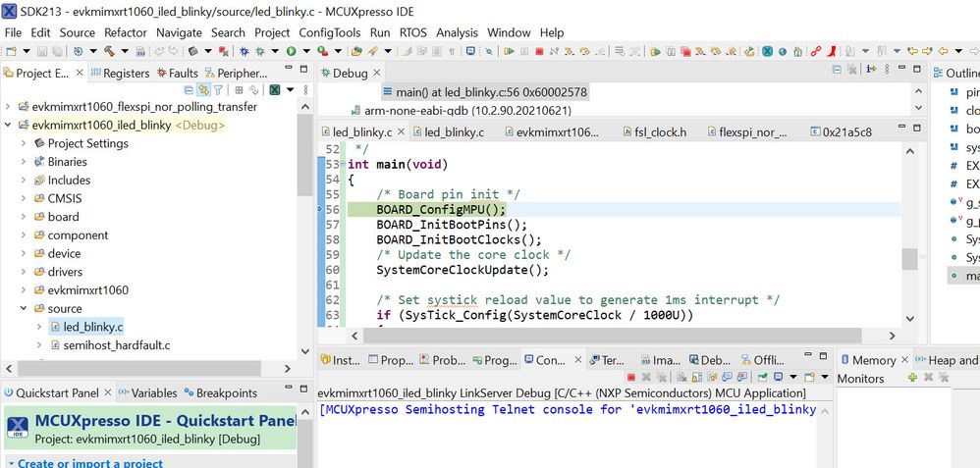Select the Binaries node

point(68,162)
